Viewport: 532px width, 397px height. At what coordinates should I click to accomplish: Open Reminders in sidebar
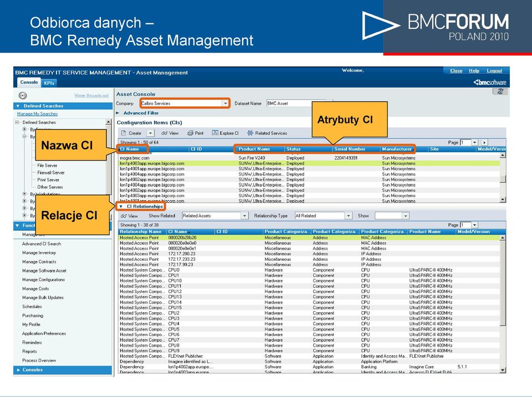click(32, 342)
